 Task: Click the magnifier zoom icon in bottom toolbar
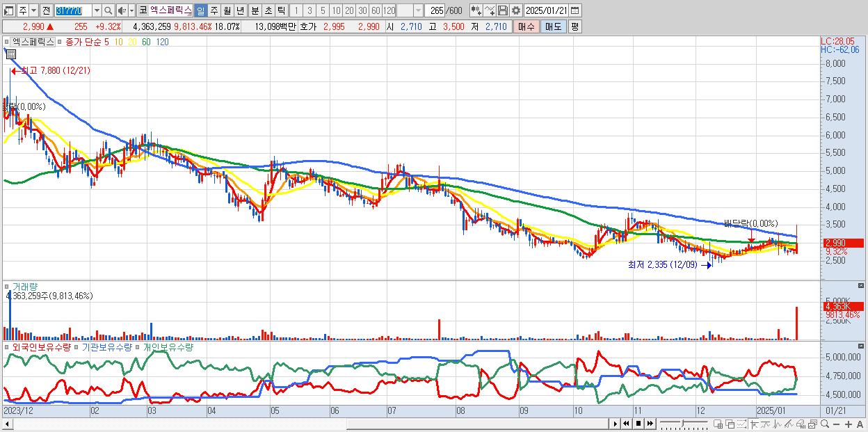click(x=825, y=424)
